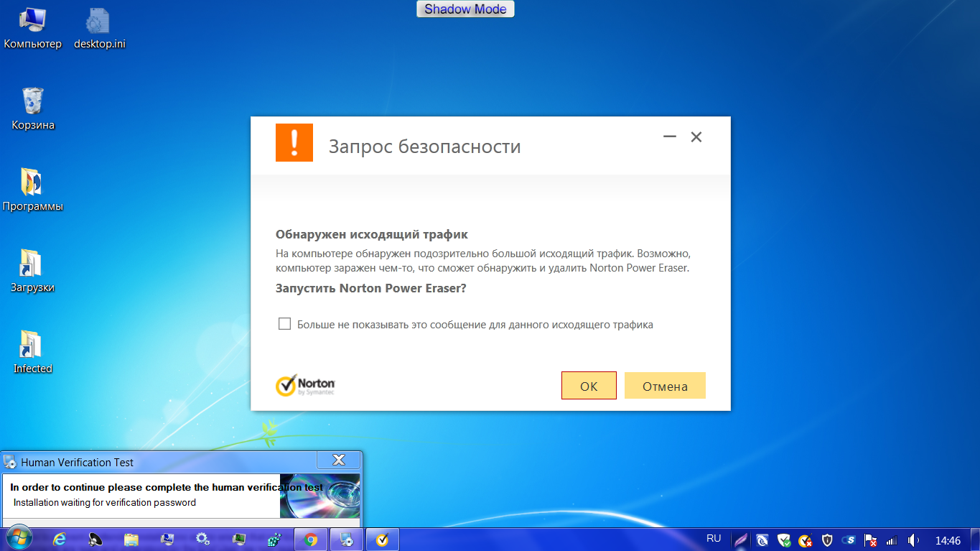Close the Human Verification Test window
This screenshot has height=551, width=980.
tap(339, 460)
